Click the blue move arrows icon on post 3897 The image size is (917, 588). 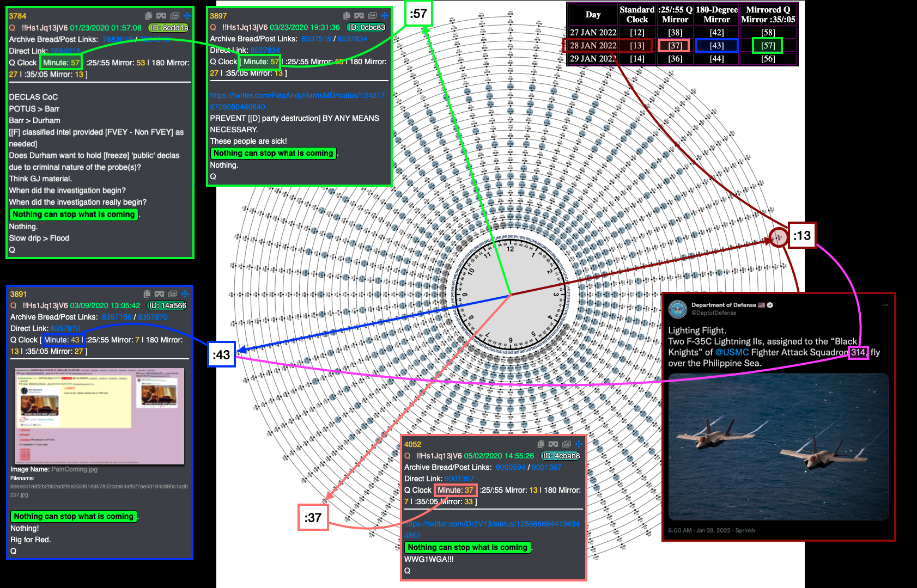(385, 16)
